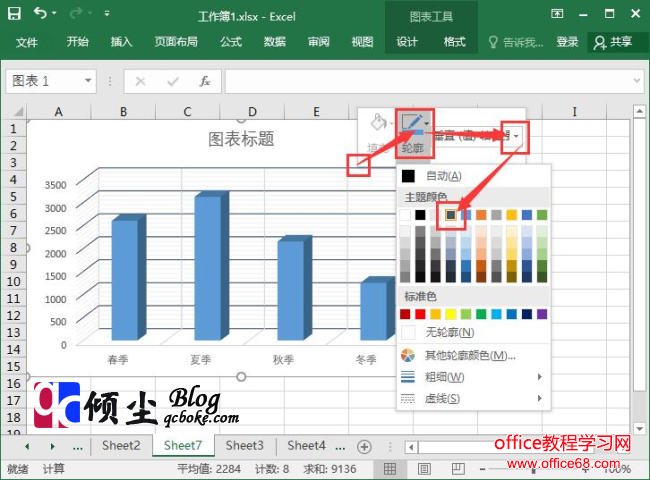Choose 无轮廓(N) no outline option
The image size is (650, 480).
473,332
